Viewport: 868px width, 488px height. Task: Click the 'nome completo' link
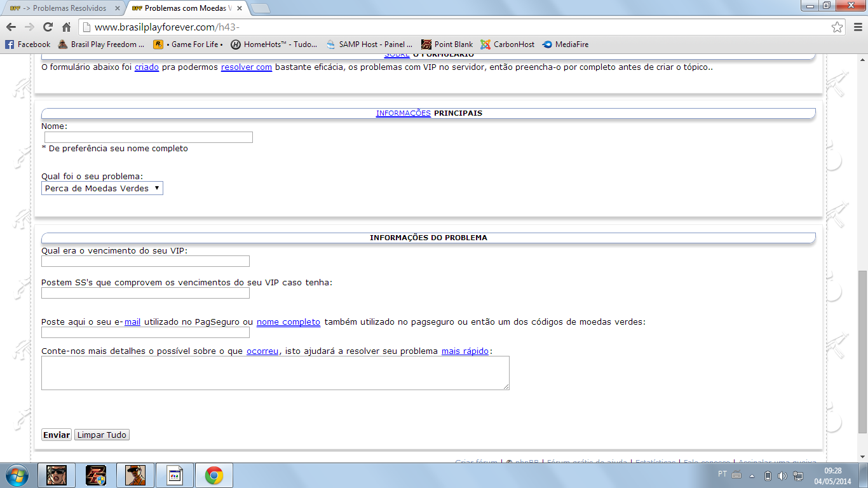(288, 322)
